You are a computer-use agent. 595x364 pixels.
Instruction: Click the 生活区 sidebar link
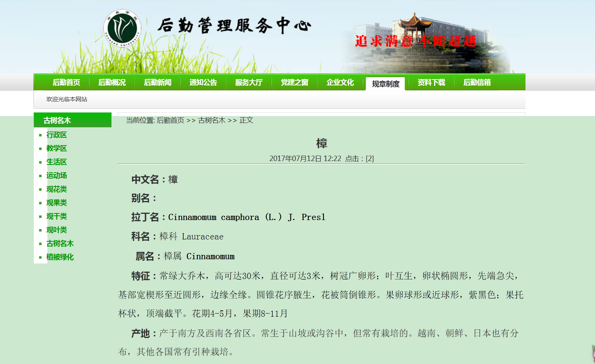coord(57,162)
